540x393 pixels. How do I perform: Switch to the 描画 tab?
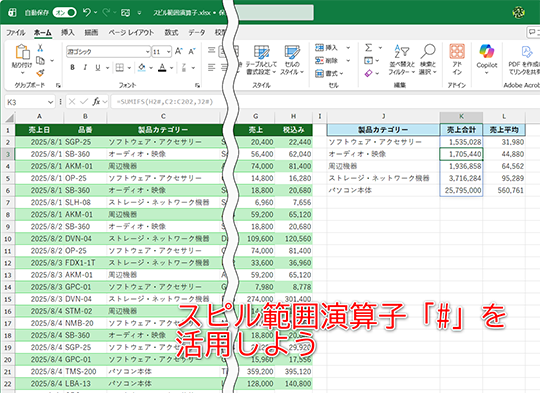click(91, 33)
